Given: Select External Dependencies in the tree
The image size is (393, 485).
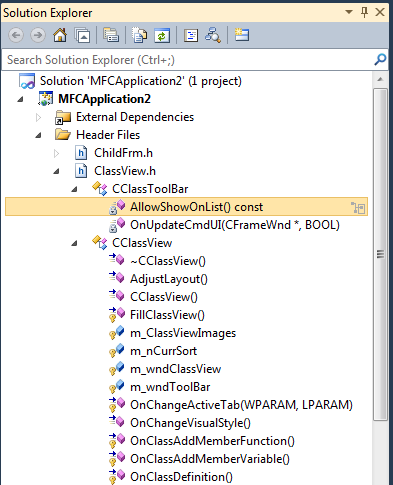Looking at the screenshot, I should coord(135,117).
